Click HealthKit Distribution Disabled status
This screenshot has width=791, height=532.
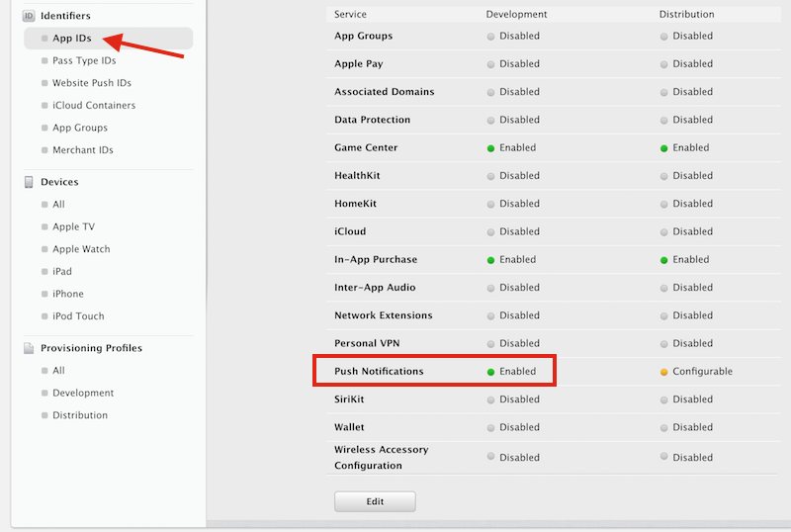[686, 176]
